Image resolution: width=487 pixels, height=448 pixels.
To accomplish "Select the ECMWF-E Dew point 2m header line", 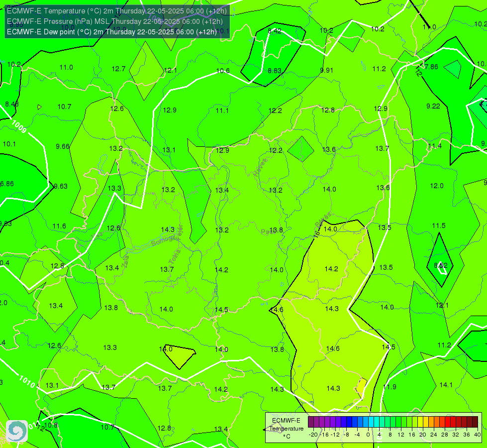I will pyautogui.click(x=112, y=32).
